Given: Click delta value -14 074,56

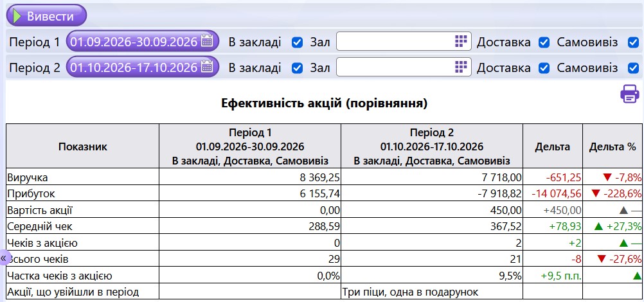Looking at the screenshot, I should point(557,193).
